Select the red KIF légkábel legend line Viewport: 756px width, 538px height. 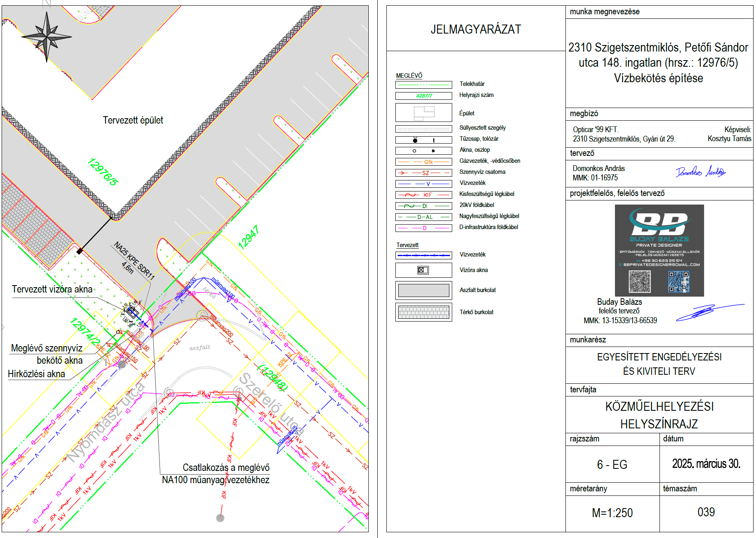424,195
